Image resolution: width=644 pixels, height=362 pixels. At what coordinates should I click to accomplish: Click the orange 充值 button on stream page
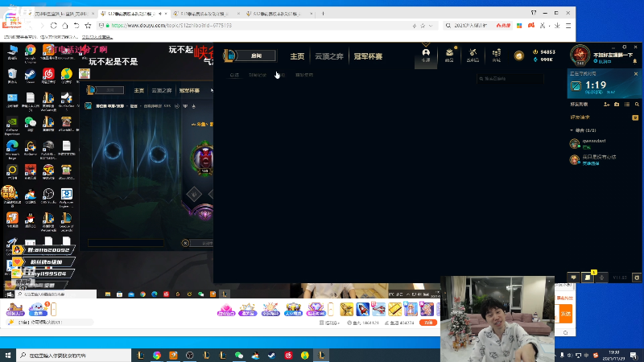[x=428, y=323]
